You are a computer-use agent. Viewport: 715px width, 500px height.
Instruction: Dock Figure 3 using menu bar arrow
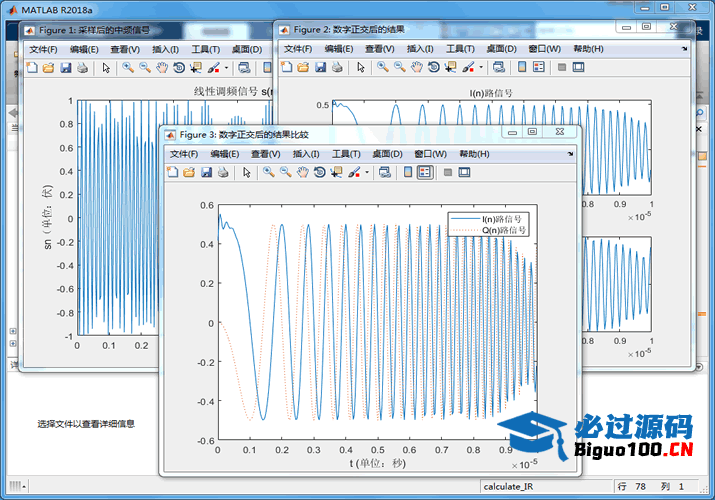[x=570, y=154]
